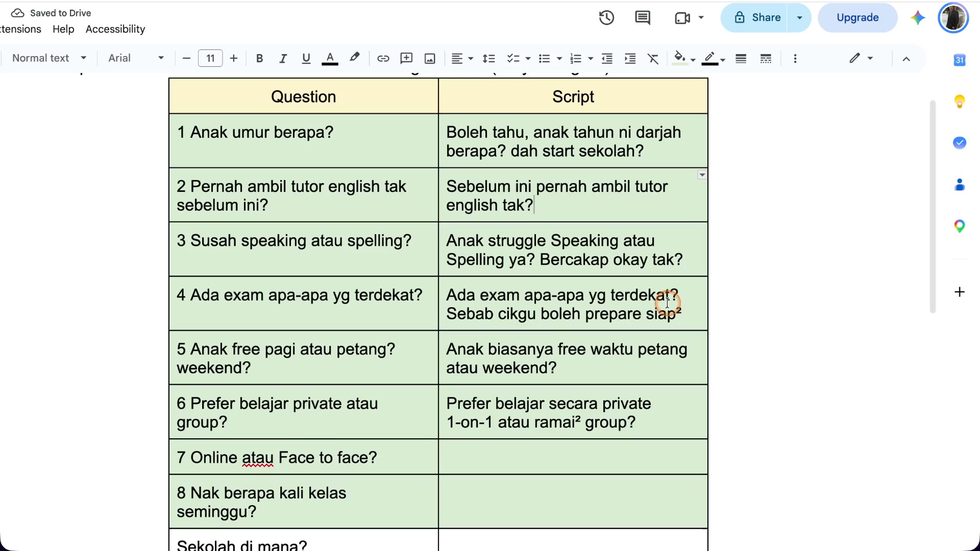Start a video call via camera icon
The height and width of the screenshot is (551, 980).
[x=682, y=18]
